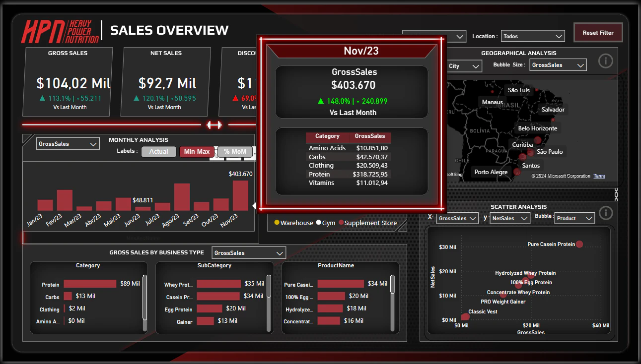Viewport: 641px width, 364px height.
Task: Select the yellow Warehouse legend marker
Action: tap(277, 223)
